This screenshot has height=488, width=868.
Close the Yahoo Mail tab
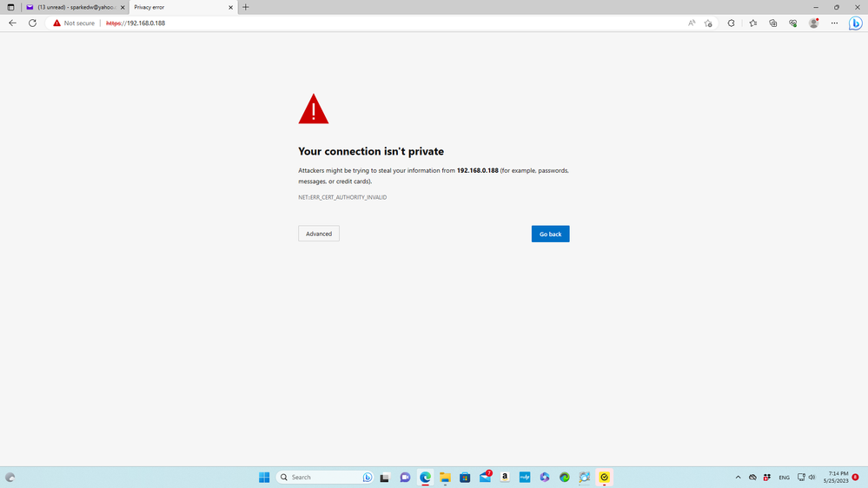[x=123, y=7]
